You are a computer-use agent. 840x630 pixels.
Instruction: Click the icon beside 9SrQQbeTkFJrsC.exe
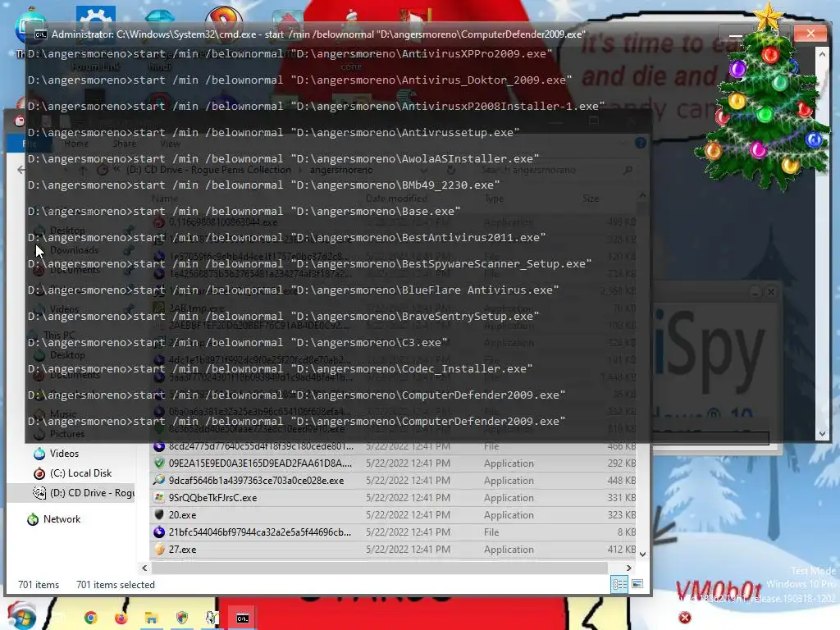[159, 498]
